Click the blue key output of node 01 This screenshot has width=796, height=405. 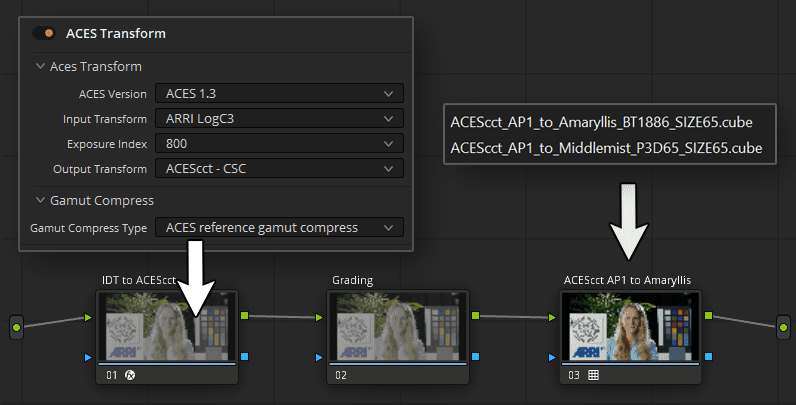pyautogui.click(x=244, y=356)
